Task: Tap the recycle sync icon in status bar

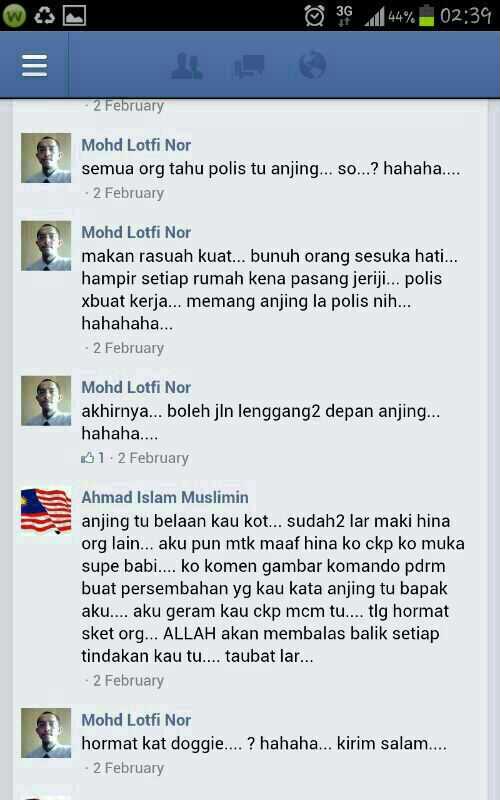Action: click(x=44, y=16)
